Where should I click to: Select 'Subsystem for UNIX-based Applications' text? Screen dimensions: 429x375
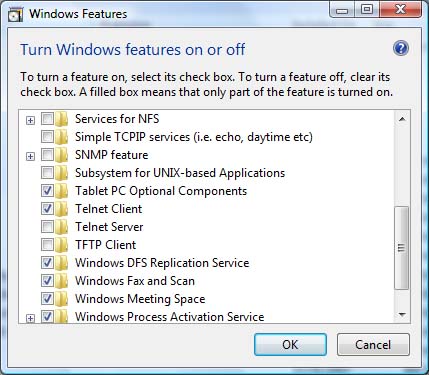tap(180, 173)
